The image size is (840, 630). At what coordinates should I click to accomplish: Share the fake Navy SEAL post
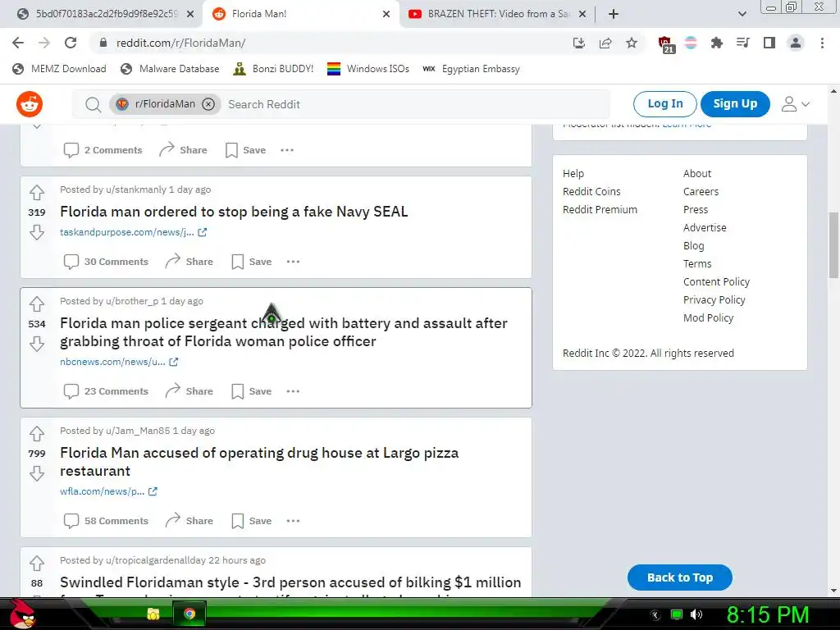[x=189, y=262]
